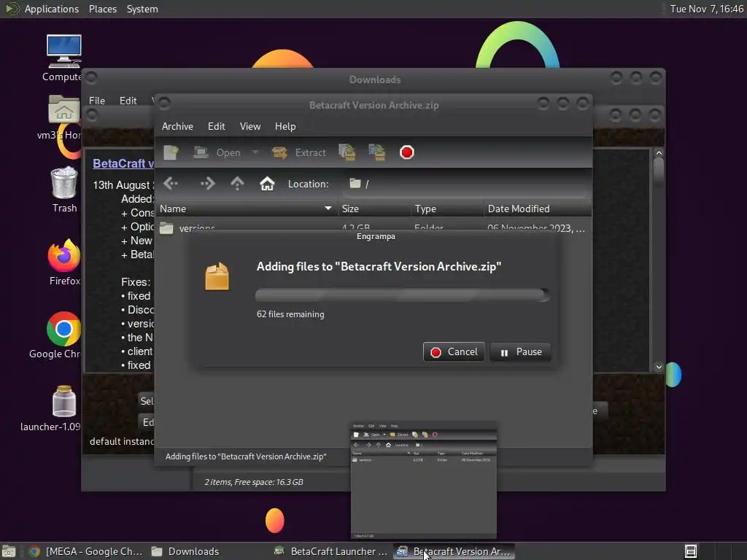The image size is (747, 560).
Task: Sort by Date Modified column
Action: point(538,209)
